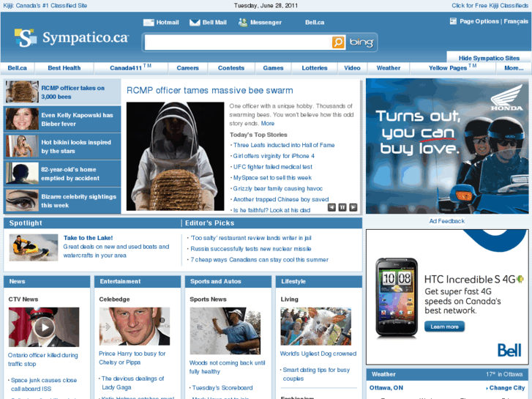Screen dimensions: 532x399
Task: Click the Honda motorcycle advertisement
Action: point(447,146)
